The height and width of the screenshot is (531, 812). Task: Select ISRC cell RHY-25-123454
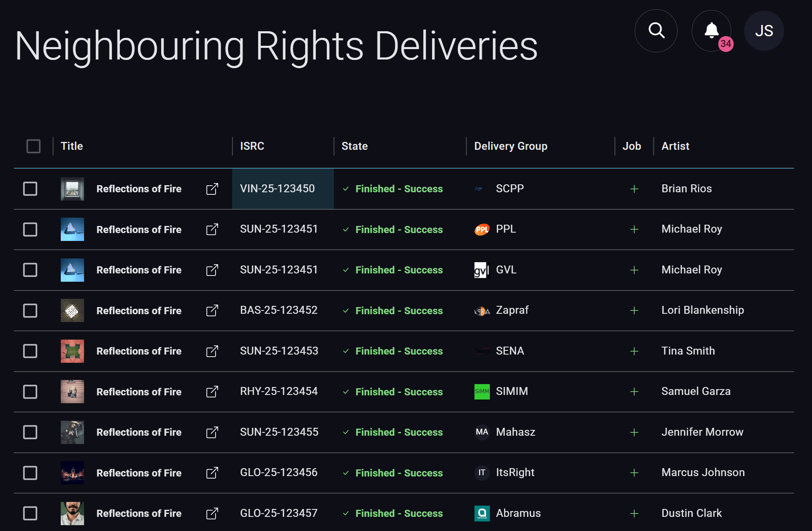coord(283,392)
